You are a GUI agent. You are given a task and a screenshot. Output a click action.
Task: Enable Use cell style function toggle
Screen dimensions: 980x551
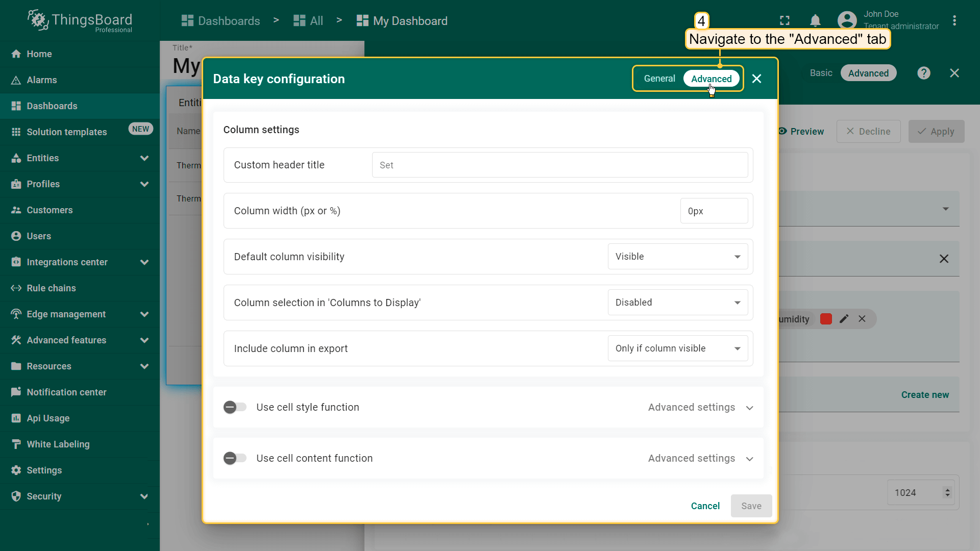click(x=235, y=407)
